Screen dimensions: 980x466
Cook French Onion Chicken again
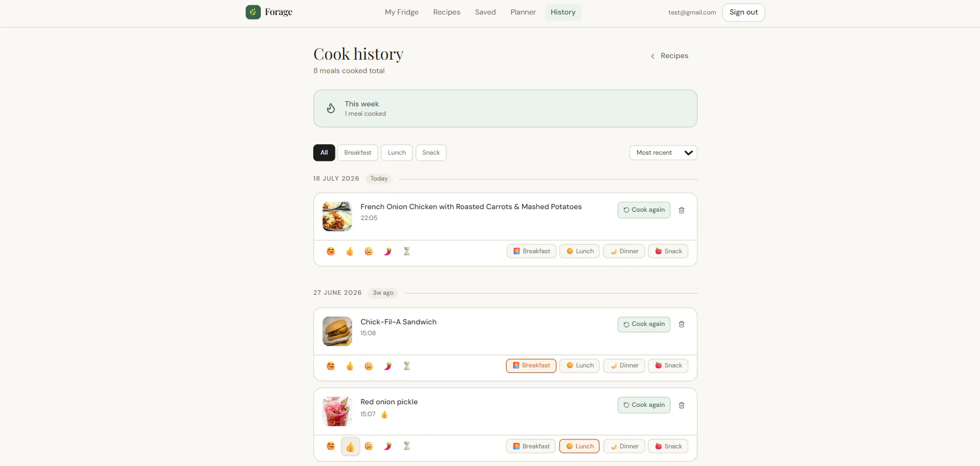click(x=644, y=210)
